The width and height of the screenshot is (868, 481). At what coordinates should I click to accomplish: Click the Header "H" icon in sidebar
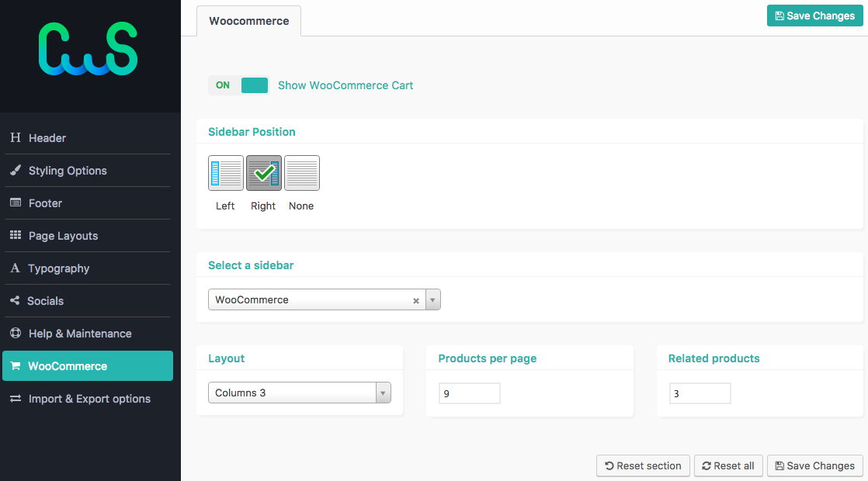16,137
